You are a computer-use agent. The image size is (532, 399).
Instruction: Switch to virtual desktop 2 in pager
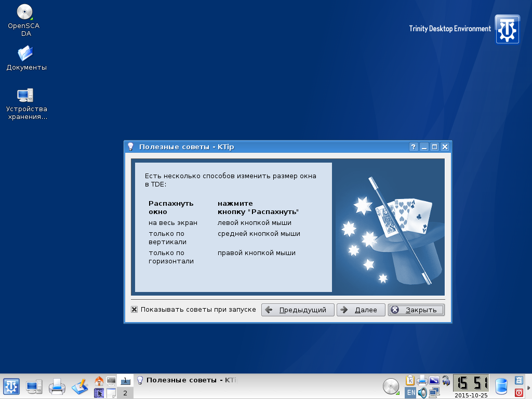coord(125,393)
